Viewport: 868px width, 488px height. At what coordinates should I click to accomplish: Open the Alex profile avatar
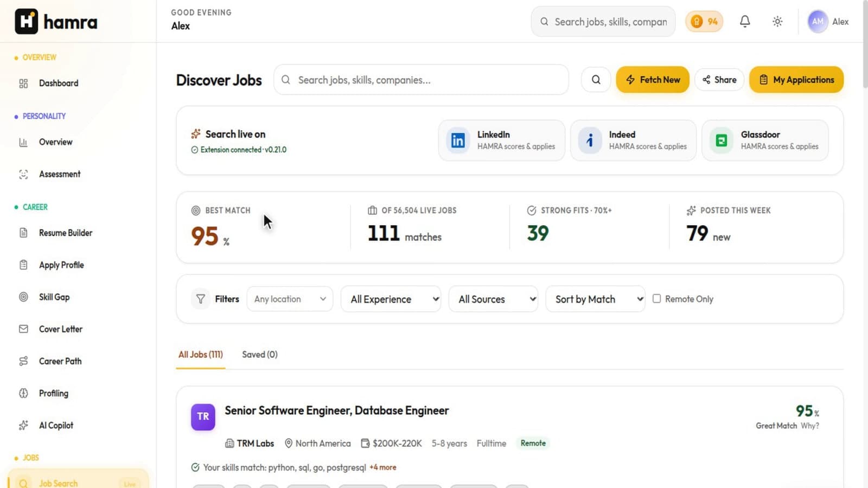[x=818, y=21]
